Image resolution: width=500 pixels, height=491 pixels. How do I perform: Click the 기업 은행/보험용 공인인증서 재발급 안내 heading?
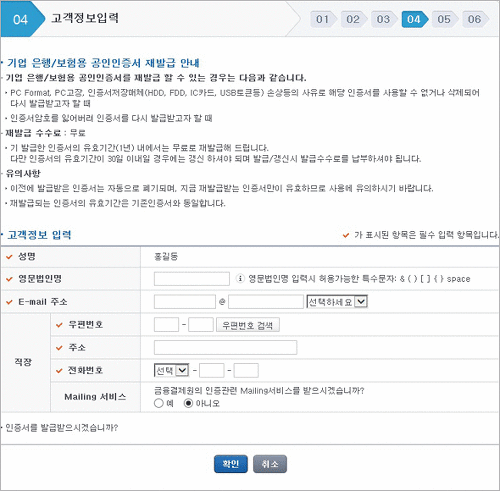(x=103, y=63)
